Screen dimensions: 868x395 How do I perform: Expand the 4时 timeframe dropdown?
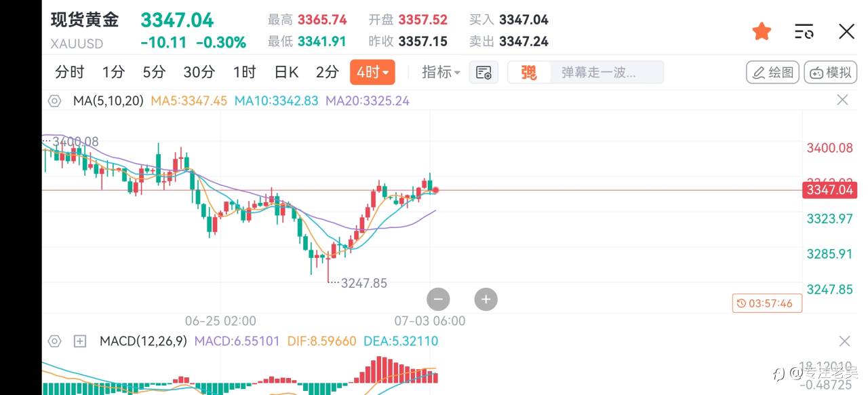[x=372, y=73]
